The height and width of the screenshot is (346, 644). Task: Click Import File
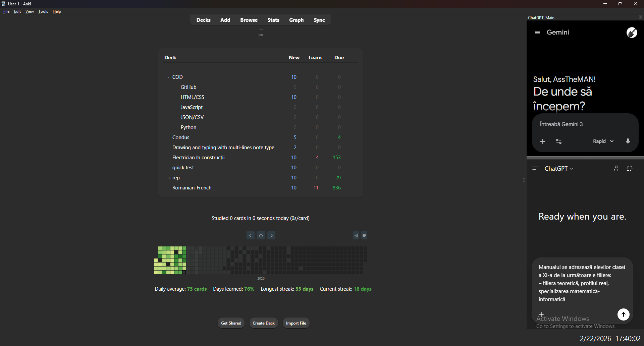[296, 323]
